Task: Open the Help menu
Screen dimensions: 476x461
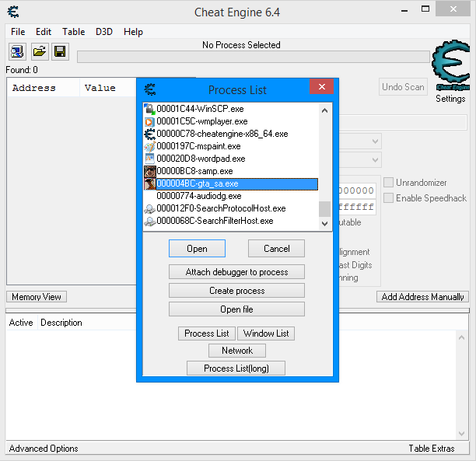Action: coord(133,32)
